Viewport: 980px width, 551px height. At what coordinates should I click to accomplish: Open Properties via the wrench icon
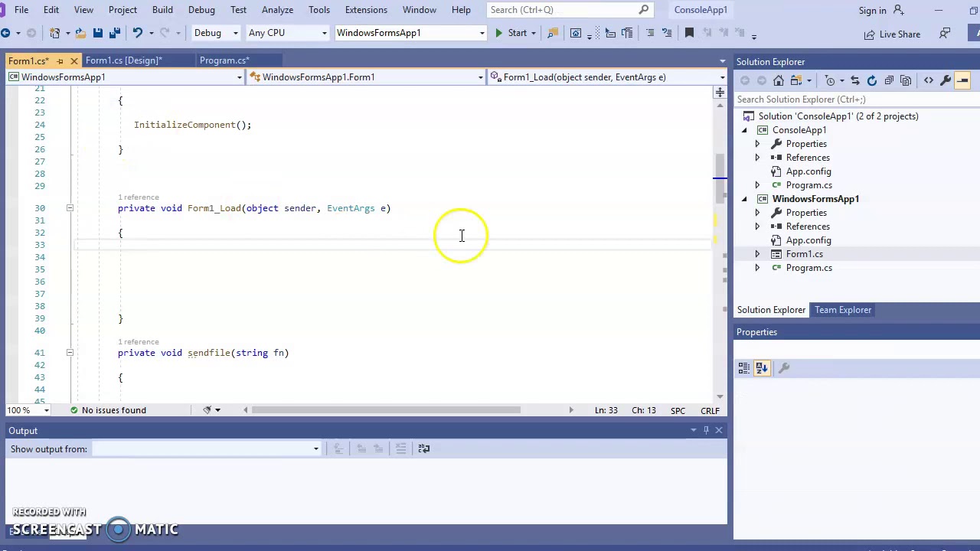(944, 80)
